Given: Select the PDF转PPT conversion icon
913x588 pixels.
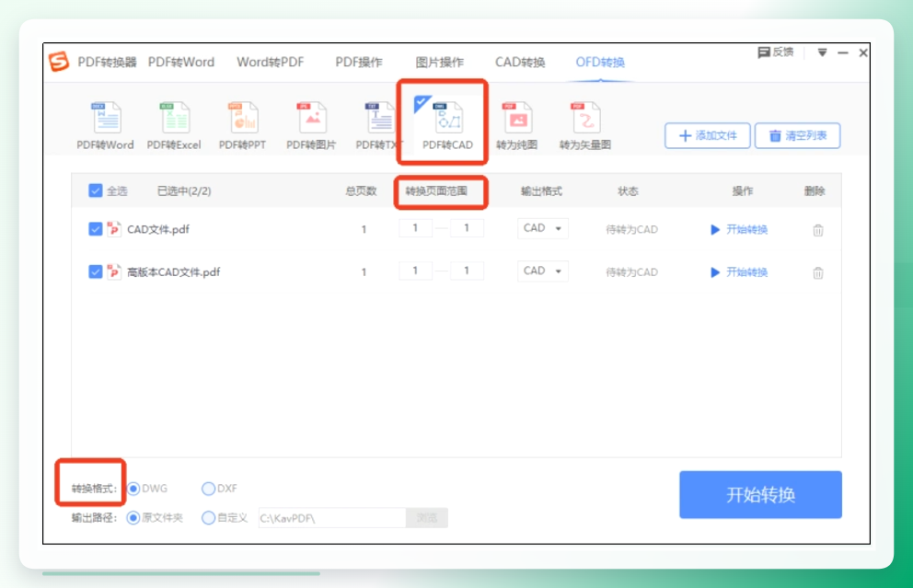Looking at the screenshot, I should point(243,125).
